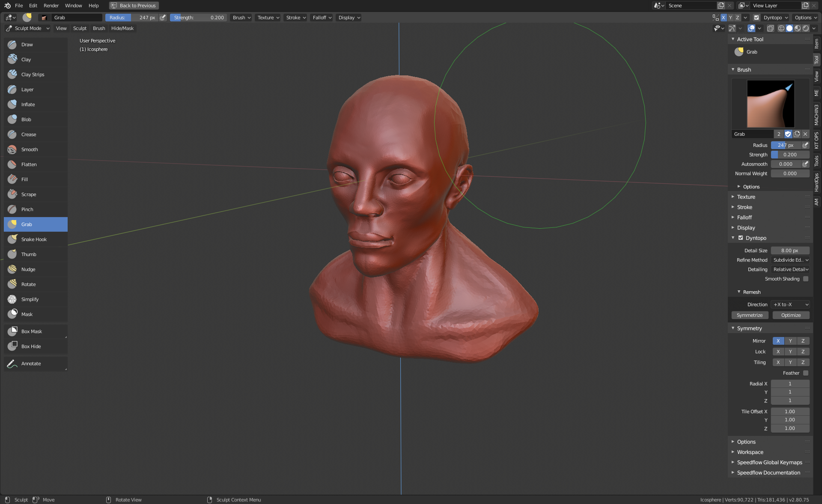Select the Clay Strips brush
The width and height of the screenshot is (822, 504).
click(33, 75)
